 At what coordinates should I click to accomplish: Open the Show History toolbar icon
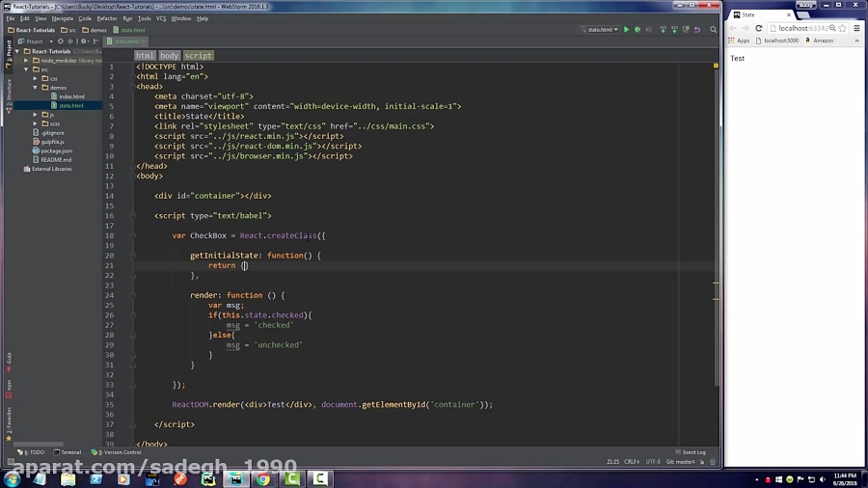pyautogui.click(x=686, y=29)
